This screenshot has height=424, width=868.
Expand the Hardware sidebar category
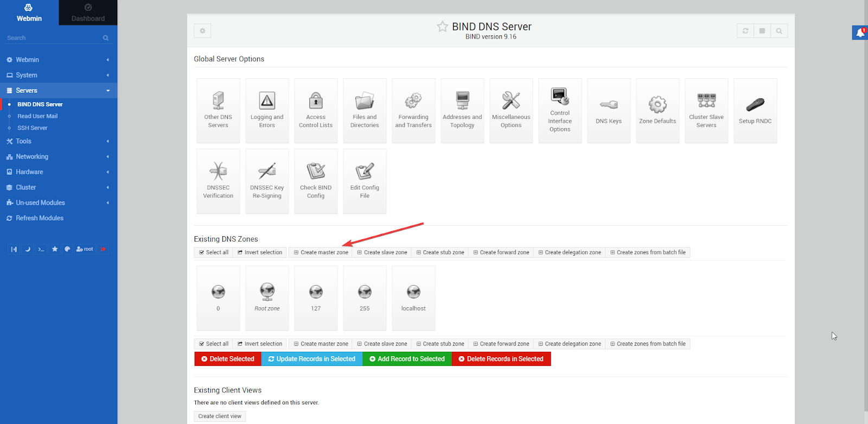tap(59, 172)
